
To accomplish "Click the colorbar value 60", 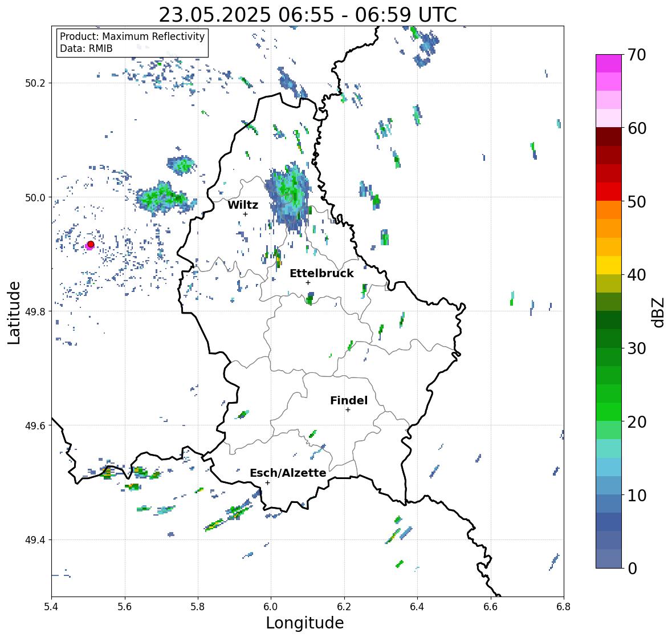I will 637,128.
